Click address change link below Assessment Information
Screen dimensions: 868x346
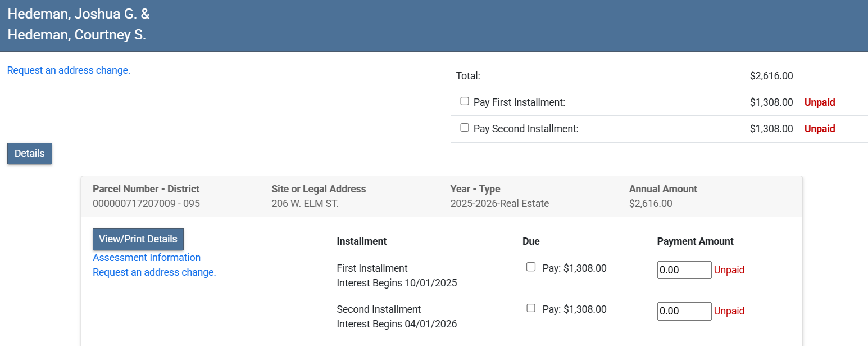click(x=154, y=272)
